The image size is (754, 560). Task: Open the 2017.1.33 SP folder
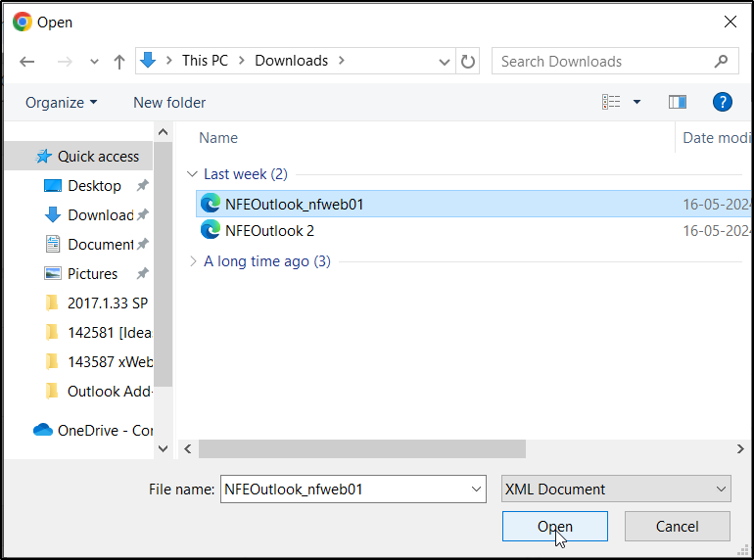point(108,303)
